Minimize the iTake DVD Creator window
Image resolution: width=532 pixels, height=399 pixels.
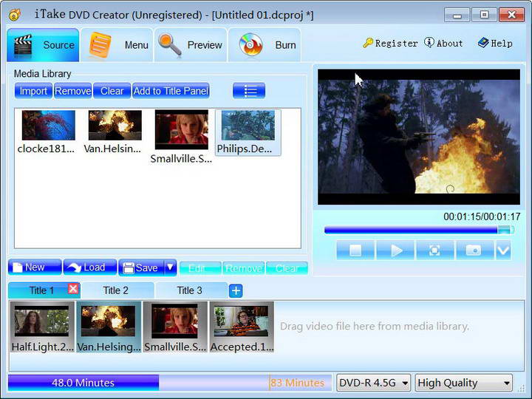[x=457, y=15]
